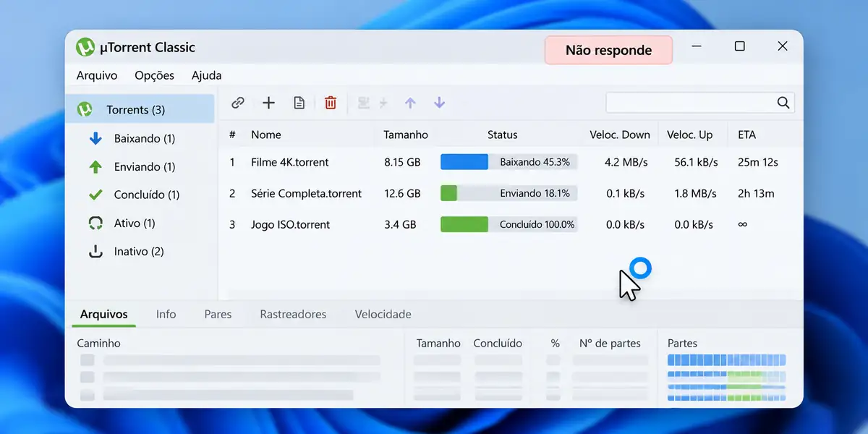Sort by the Status column header

[x=502, y=135]
